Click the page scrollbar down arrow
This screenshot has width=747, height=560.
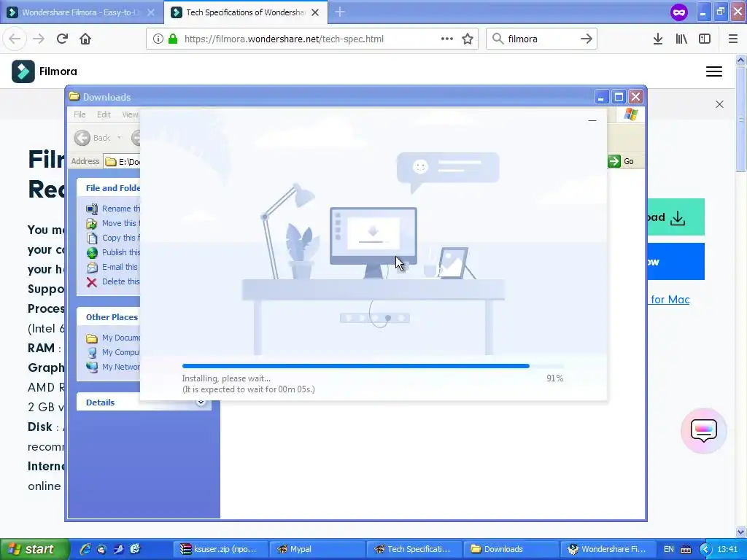(x=740, y=532)
